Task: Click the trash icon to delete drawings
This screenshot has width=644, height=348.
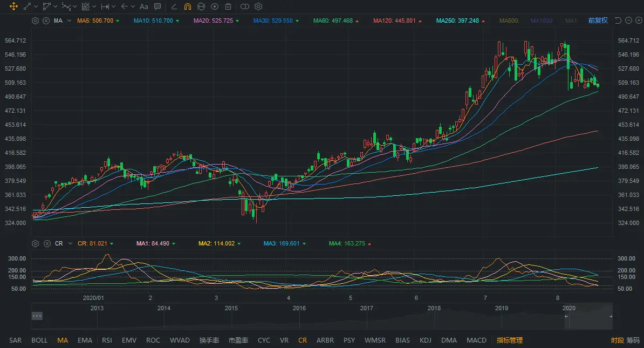Action: [x=228, y=6]
